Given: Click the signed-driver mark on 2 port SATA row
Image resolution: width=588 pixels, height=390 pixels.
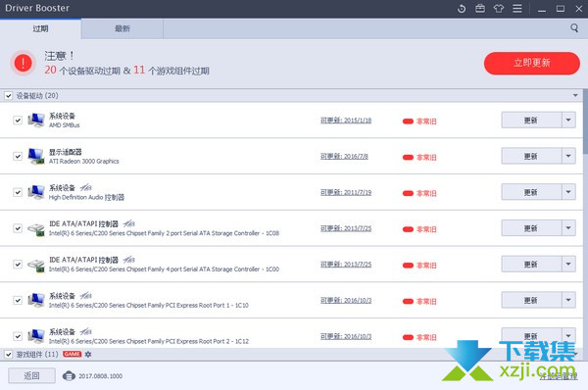Looking at the screenshot, I should [x=128, y=223].
